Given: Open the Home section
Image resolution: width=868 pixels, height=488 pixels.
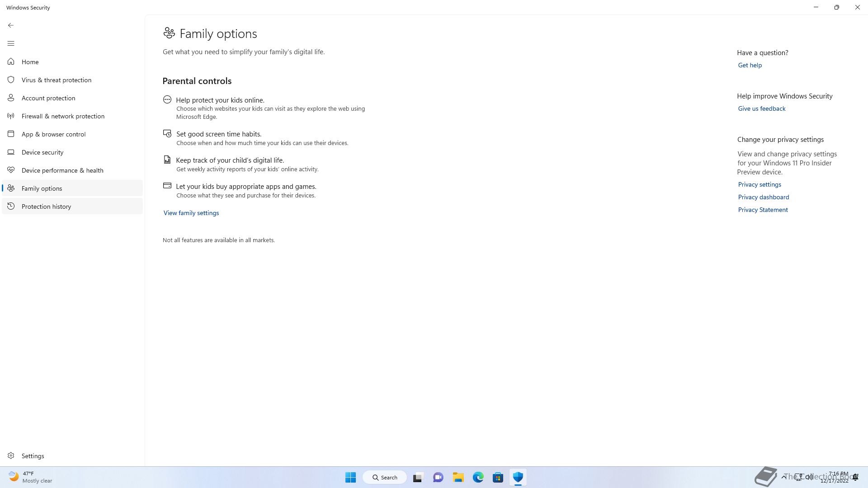Looking at the screenshot, I should [72, 62].
